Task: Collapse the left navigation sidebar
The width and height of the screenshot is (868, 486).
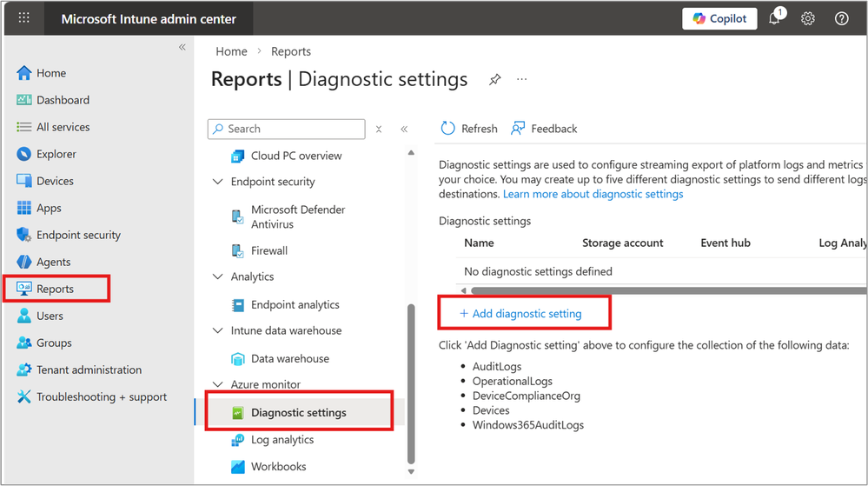Action: pos(182,47)
